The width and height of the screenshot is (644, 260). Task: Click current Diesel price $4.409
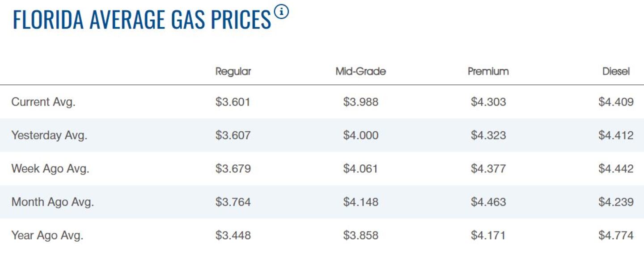(616, 102)
